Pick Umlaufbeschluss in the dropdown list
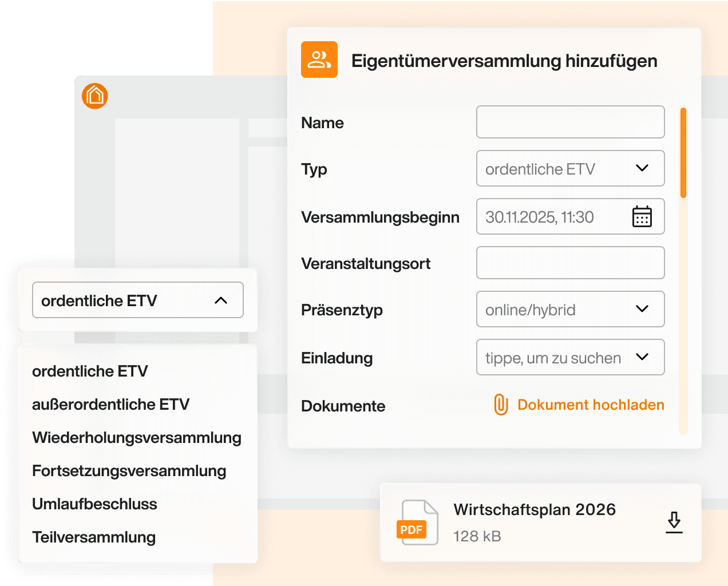 click(94, 504)
